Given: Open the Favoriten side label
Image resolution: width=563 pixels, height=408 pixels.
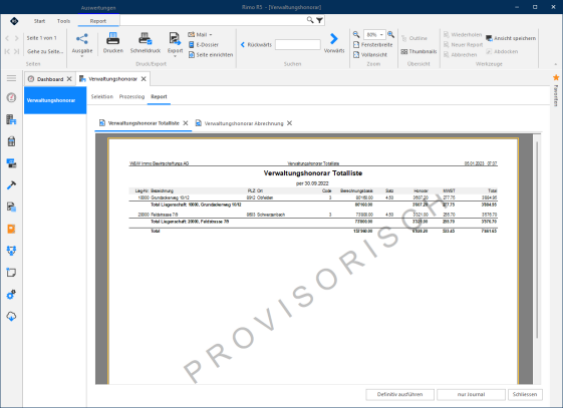Looking at the screenshot, I should [x=556, y=95].
